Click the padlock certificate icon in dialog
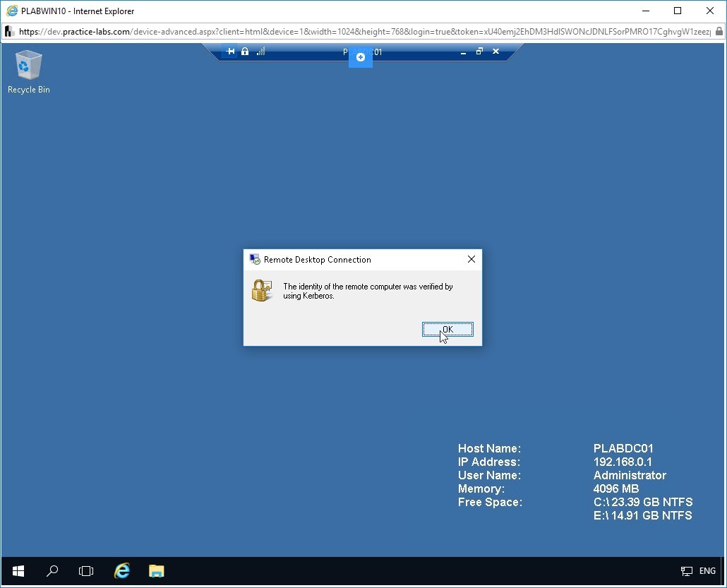The height and width of the screenshot is (588, 727). pyautogui.click(x=262, y=290)
